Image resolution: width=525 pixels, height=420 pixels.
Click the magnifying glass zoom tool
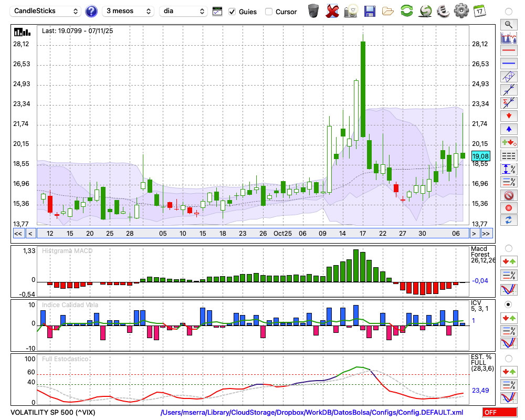(x=508, y=24)
